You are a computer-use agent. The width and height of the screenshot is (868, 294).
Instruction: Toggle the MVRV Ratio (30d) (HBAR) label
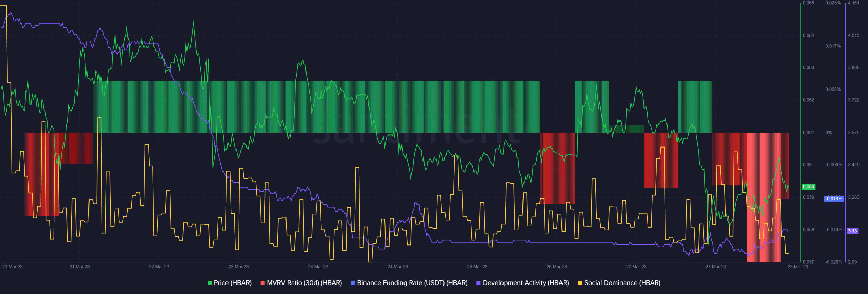pyautogui.click(x=304, y=283)
